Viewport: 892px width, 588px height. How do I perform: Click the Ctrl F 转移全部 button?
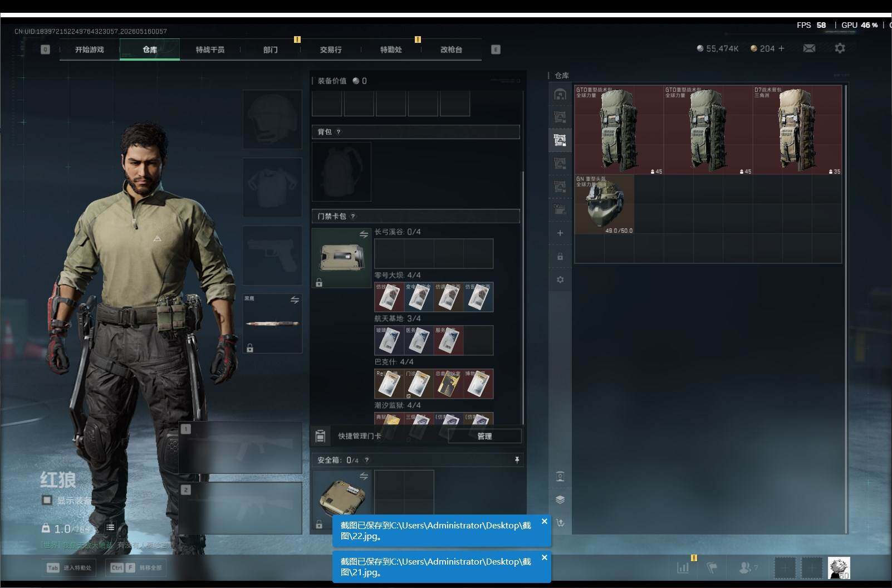136,567
